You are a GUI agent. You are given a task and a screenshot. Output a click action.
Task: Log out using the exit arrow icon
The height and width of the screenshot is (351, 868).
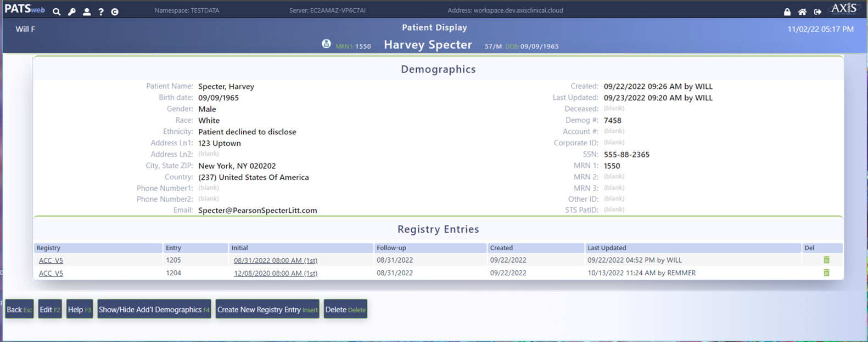point(817,12)
